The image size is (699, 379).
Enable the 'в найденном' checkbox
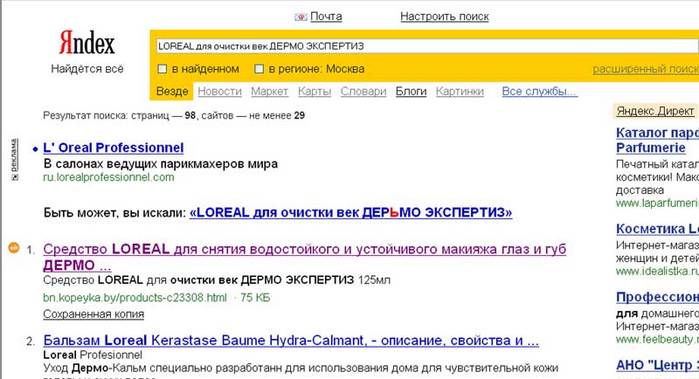[162, 69]
